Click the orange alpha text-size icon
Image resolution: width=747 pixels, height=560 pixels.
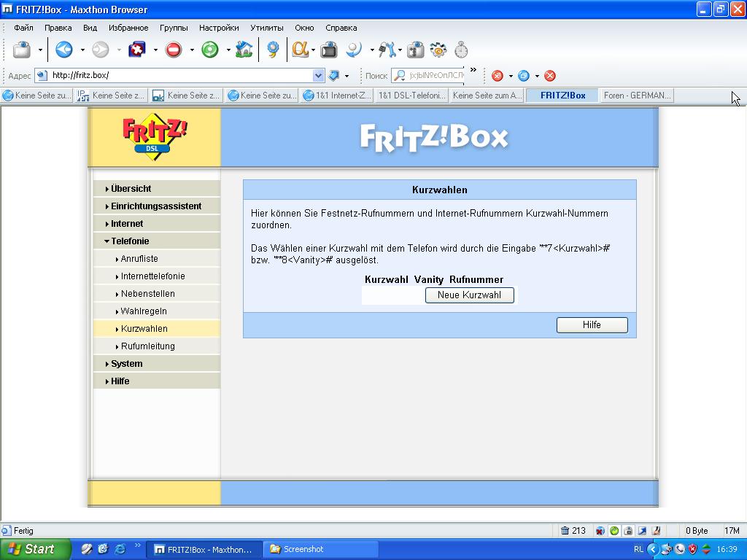click(299, 50)
